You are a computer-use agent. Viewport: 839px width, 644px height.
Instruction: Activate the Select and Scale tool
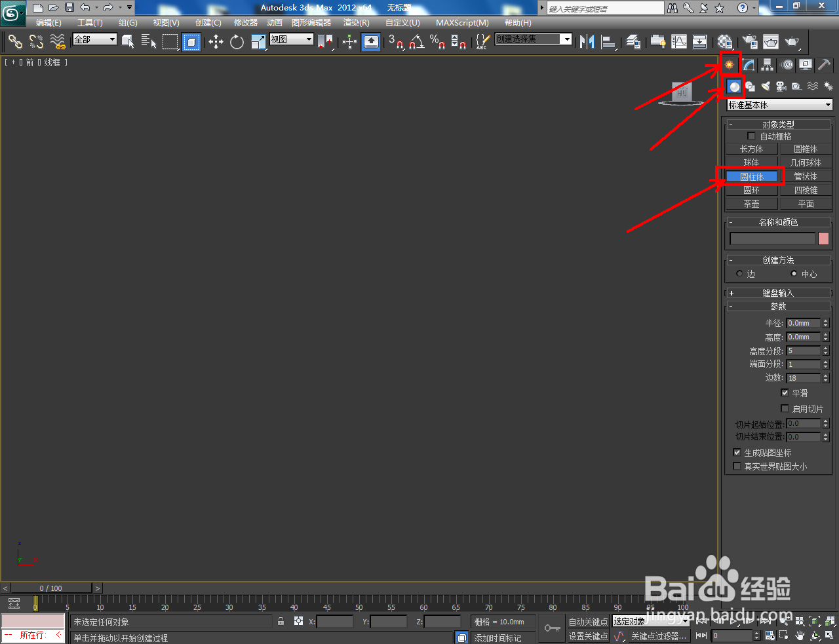pyautogui.click(x=258, y=42)
